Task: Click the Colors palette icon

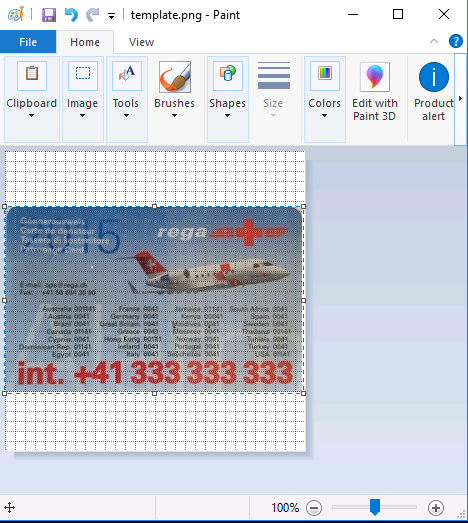Action: 325,75
